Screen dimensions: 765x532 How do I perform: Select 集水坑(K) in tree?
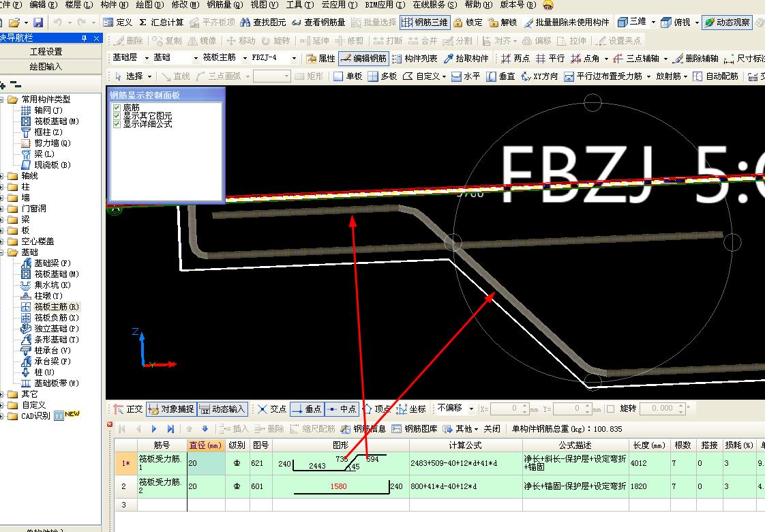52,285
